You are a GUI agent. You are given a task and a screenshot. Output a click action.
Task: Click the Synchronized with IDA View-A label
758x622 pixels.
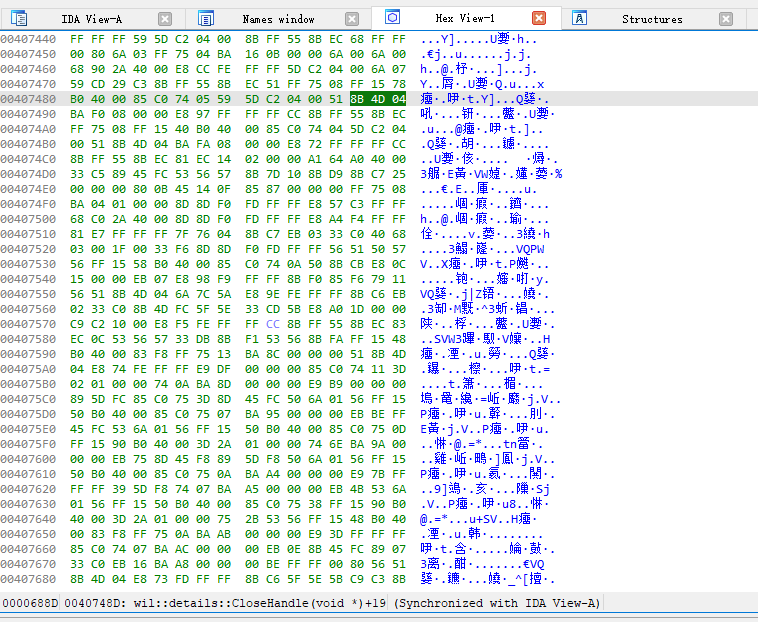[x=497, y=603]
